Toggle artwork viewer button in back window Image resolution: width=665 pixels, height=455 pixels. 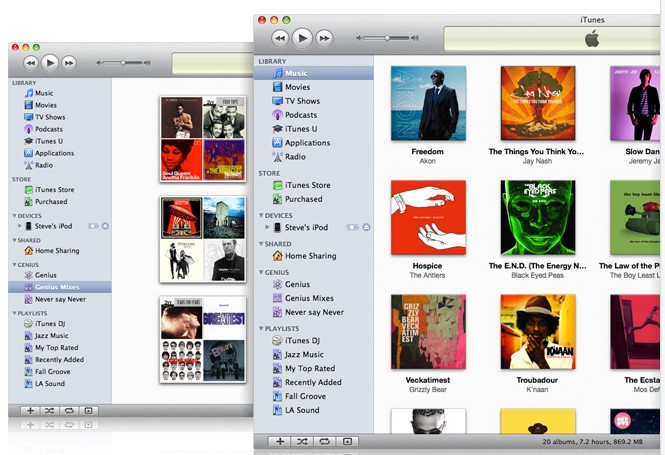[88, 410]
